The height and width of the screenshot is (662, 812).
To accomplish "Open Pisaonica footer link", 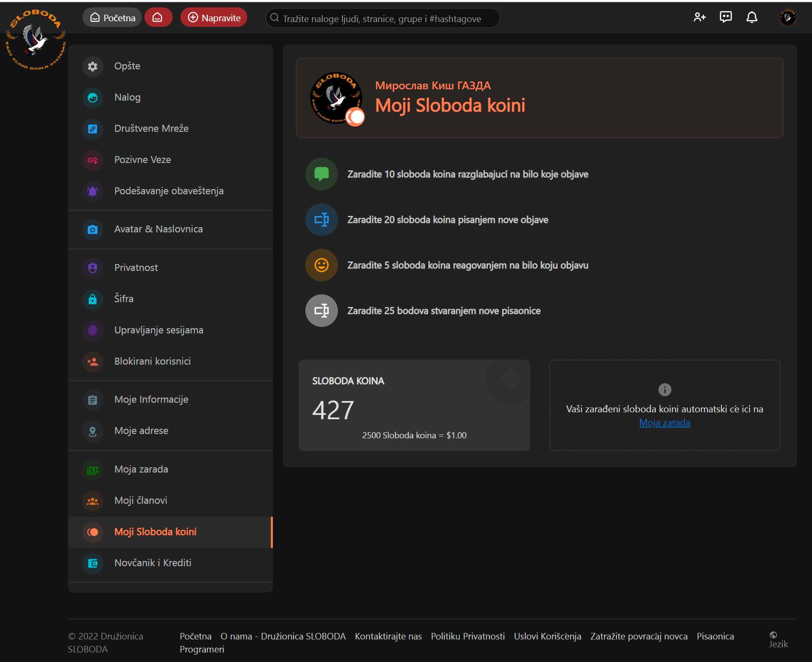I will 715,636.
